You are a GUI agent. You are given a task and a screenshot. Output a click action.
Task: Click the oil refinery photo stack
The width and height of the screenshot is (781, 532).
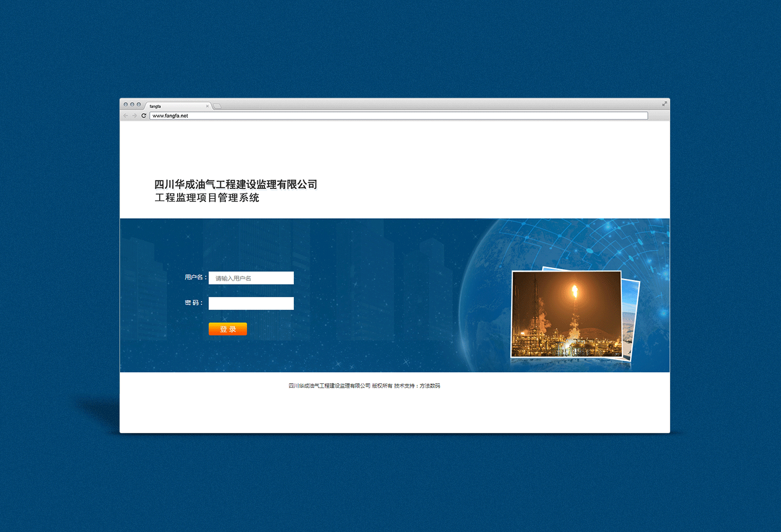click(567, 315)
